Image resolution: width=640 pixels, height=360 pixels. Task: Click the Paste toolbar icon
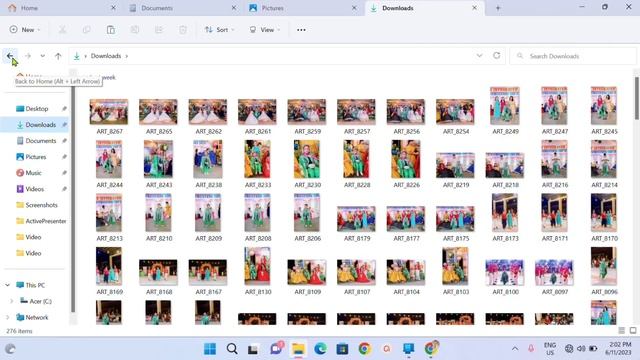(111, 30)
